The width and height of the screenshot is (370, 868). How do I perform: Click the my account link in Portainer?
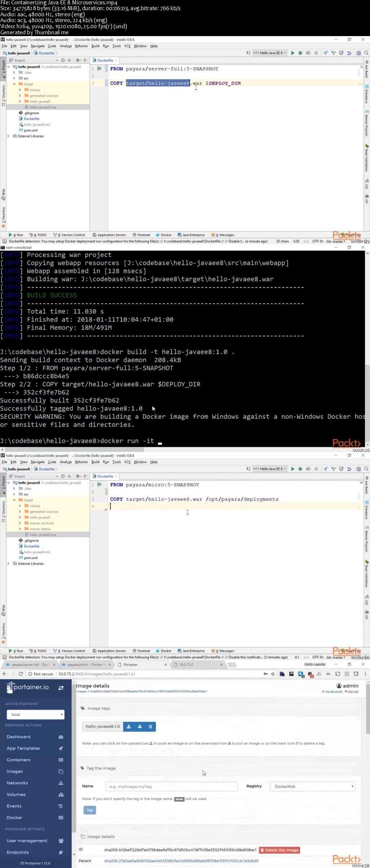point(334,691)
